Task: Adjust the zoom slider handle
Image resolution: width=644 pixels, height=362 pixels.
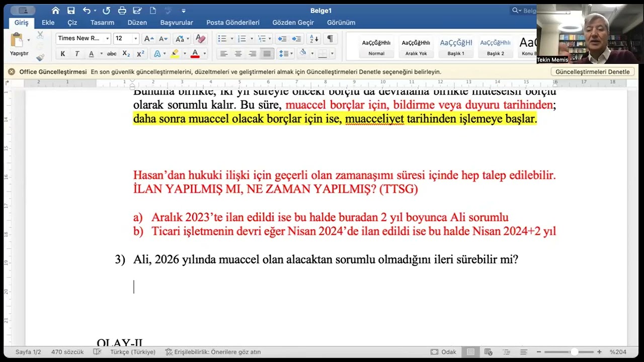Action: point(574,352)
